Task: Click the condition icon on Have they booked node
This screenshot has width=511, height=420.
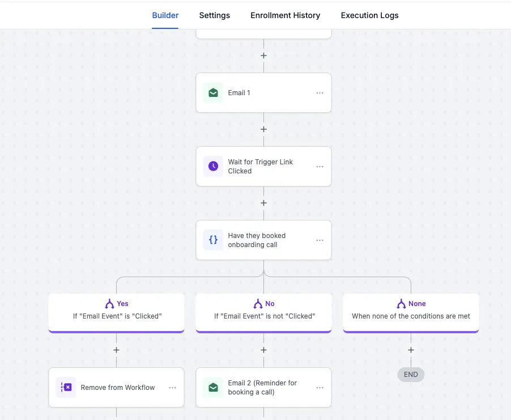Action: (x=213, y=240)
